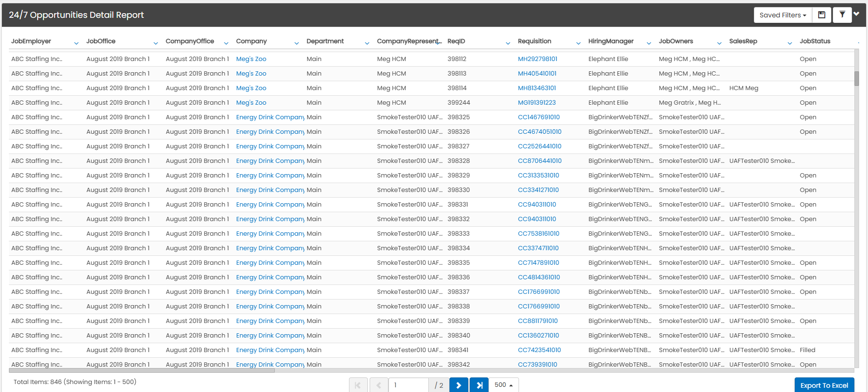Screen dimensions: 868x392
Task: Click the page number input field
Action: point(408,385)
